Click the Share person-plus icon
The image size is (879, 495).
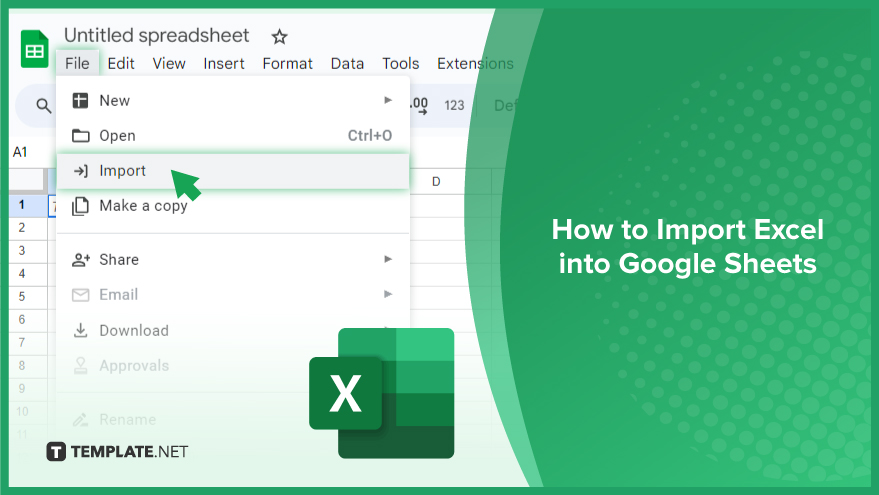81,260
